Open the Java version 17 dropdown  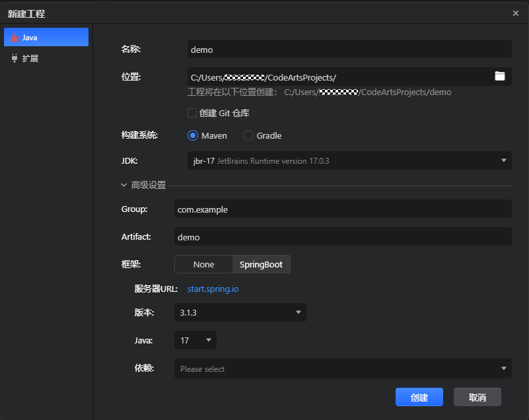209,341
